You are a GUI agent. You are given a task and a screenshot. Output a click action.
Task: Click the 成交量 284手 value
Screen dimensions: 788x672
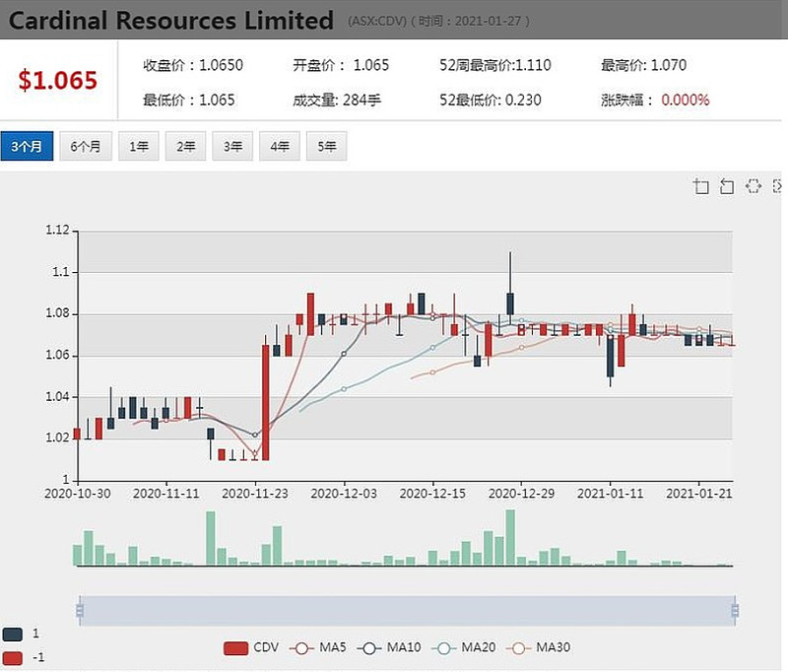tap(361, 101)
